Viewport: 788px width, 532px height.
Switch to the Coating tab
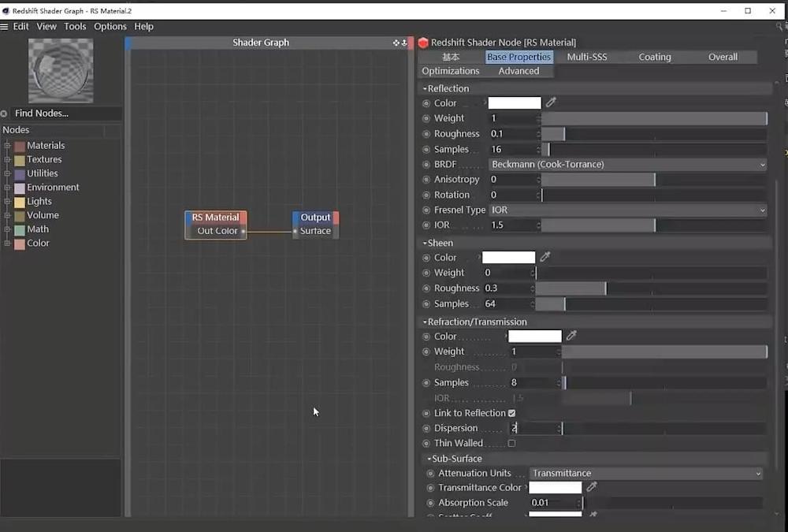tap(655, 57)
